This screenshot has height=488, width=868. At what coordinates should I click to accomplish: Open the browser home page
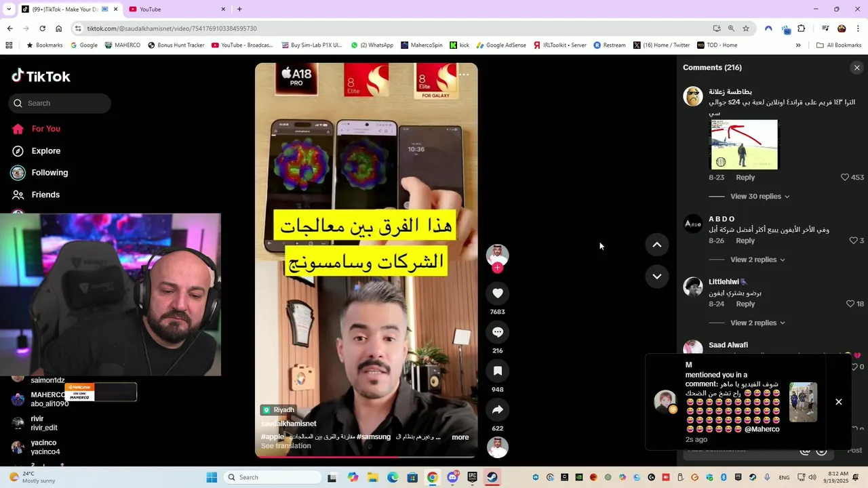(58, 28)
